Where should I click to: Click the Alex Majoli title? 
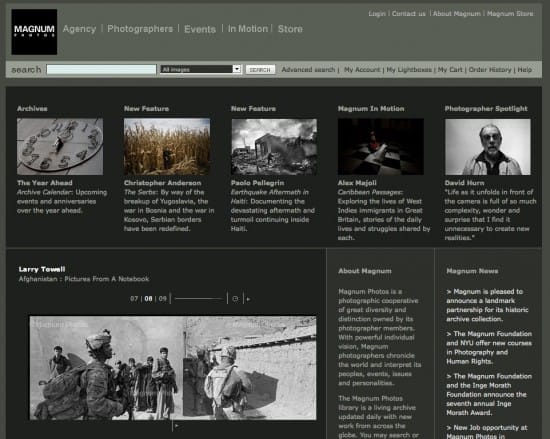(357, 183)
